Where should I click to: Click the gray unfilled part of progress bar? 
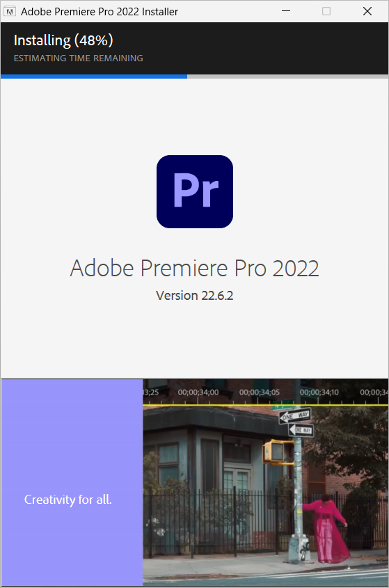[x=287, y=77]
